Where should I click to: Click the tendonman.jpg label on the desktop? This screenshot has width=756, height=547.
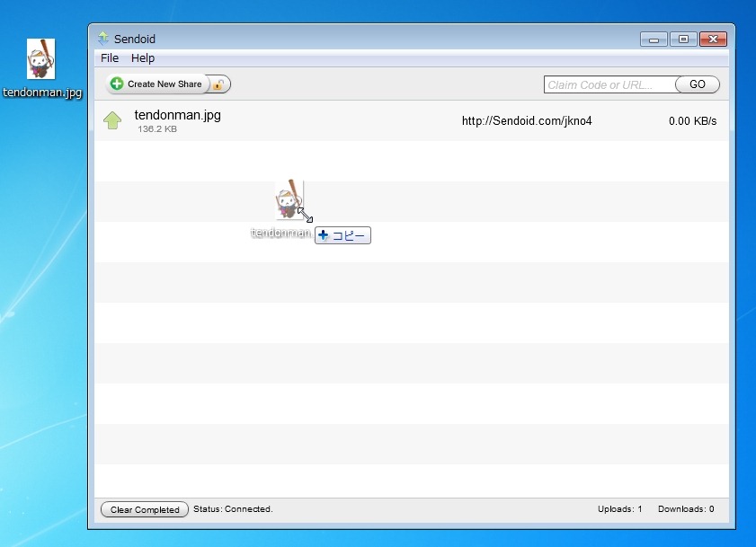coord(42,92)
